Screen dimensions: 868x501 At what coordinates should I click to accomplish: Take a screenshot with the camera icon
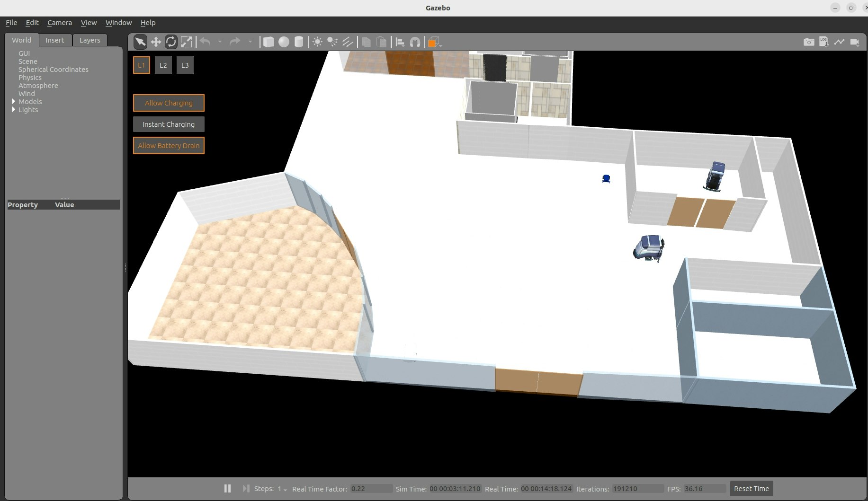click(x=808, y=42)
